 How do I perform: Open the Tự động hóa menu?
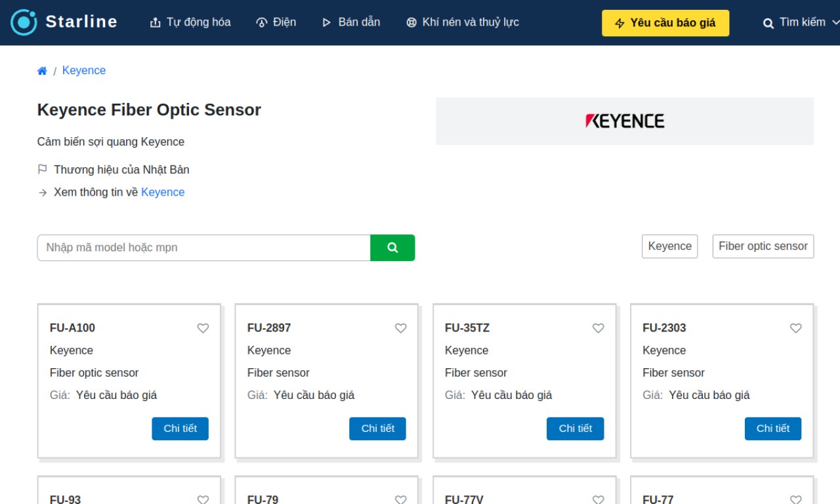tap(190, 22)
